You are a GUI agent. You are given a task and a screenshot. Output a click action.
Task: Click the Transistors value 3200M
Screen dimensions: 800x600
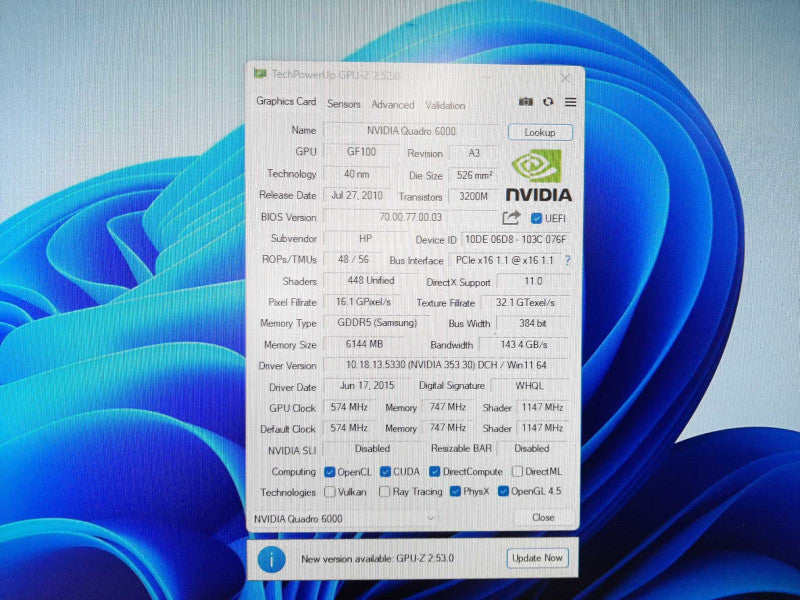[473, 196]
